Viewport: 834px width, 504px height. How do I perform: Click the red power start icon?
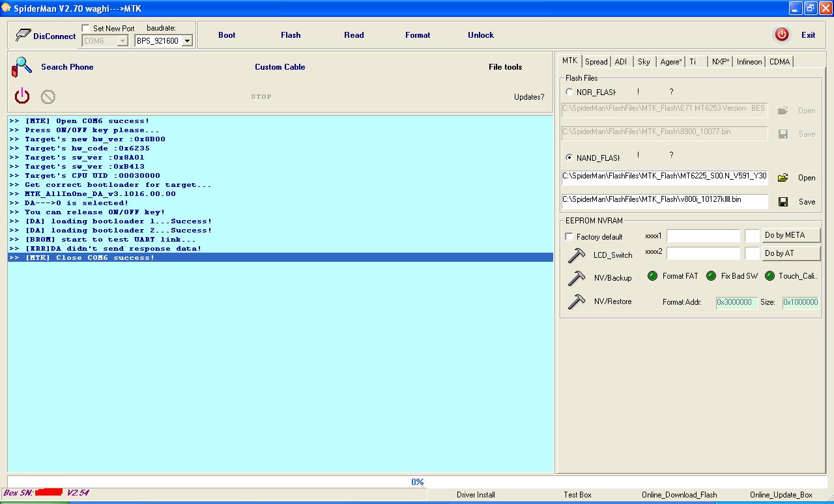22,96
